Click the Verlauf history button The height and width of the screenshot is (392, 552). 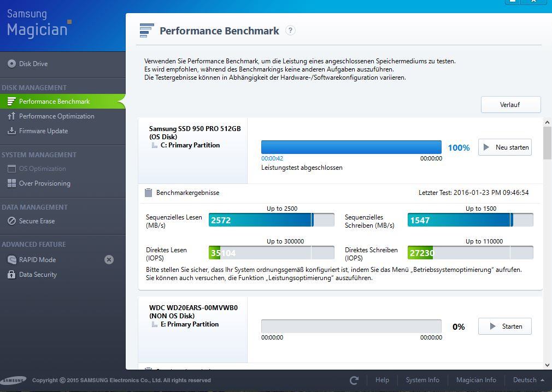coord(511,104)
